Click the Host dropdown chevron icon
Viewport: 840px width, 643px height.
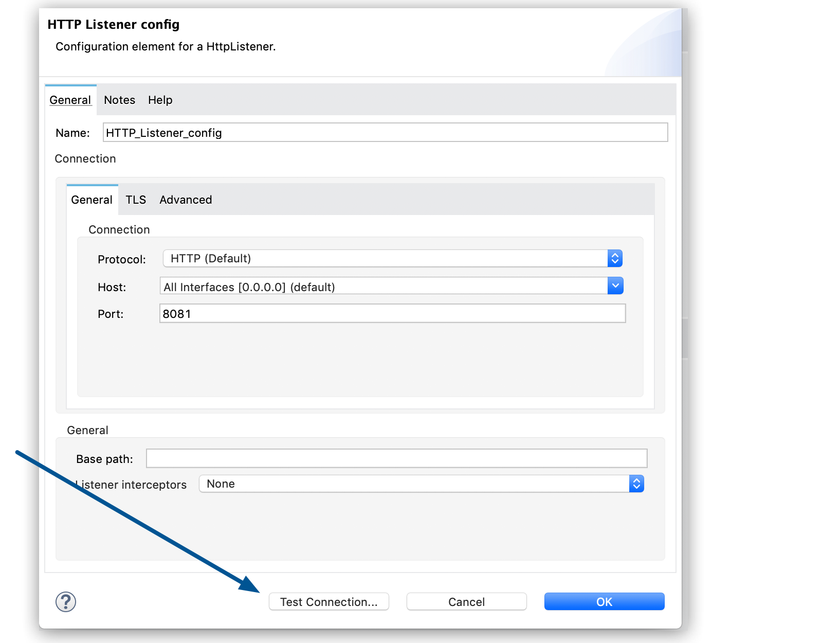point(615,285)
